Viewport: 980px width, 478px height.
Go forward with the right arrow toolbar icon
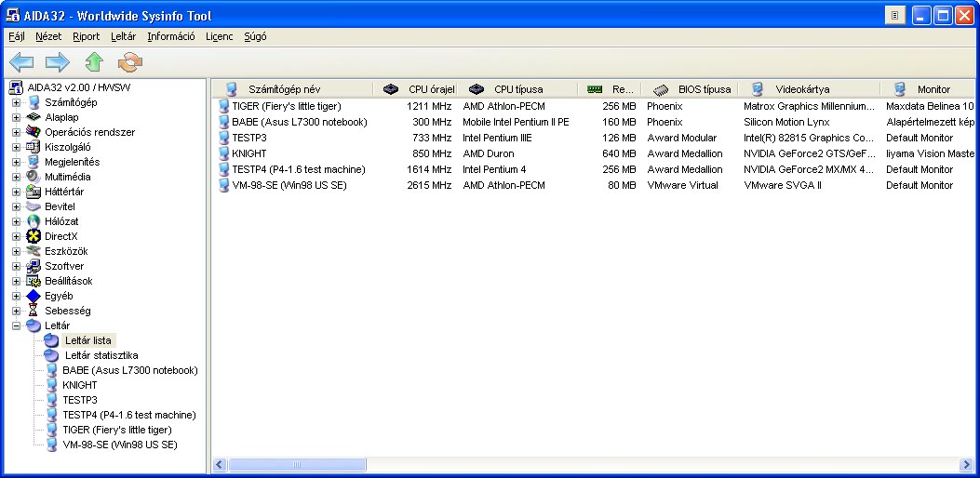58,62
